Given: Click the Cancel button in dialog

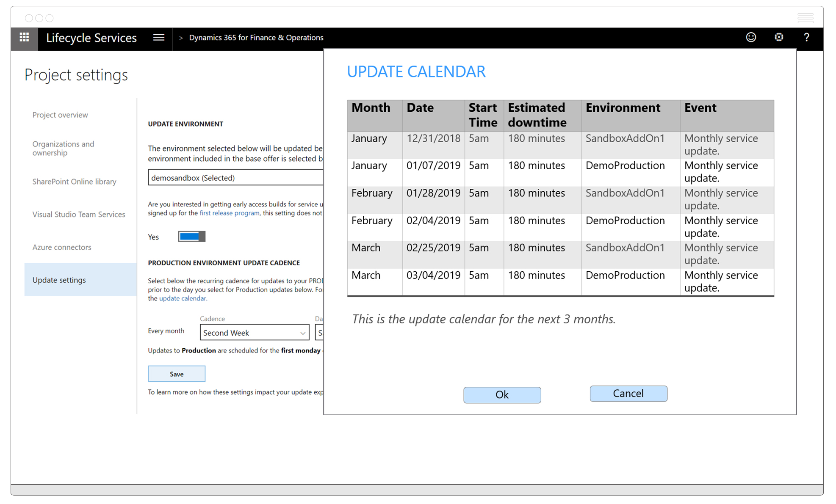Looking at the screenshot, I should [x=628, y=394].
